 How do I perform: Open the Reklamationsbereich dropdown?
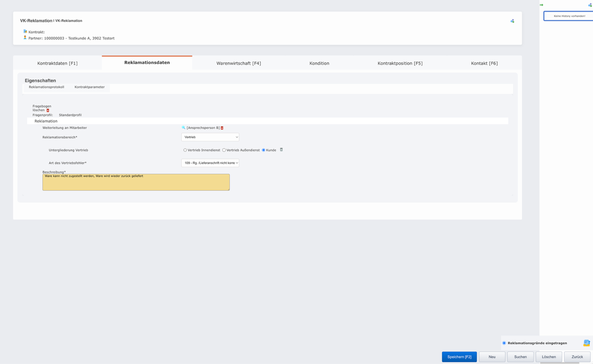[x=210, y=137]
